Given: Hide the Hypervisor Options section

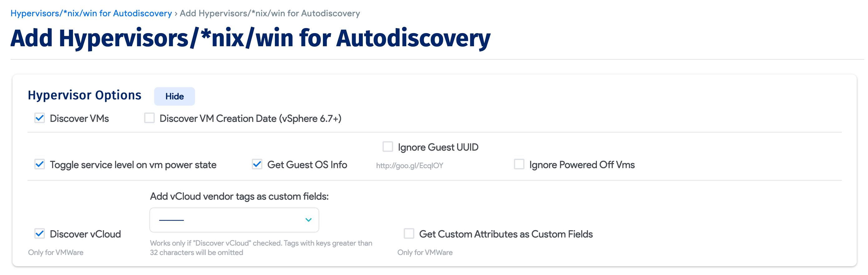Looking at the screenshot, I should (174, 97).
